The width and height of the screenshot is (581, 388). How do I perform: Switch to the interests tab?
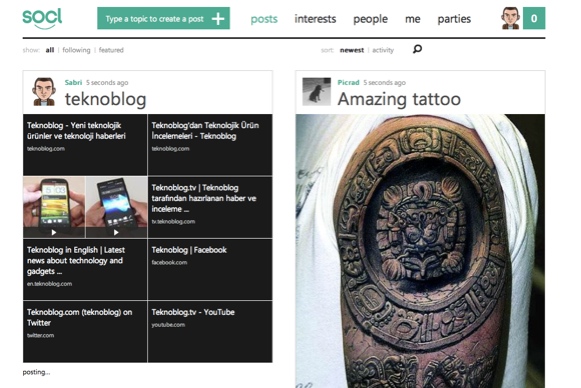coord(315,19)
